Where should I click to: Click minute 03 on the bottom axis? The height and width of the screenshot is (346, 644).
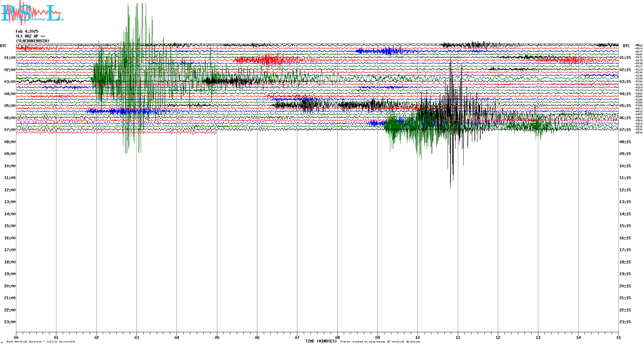click(x=137, y=338)
